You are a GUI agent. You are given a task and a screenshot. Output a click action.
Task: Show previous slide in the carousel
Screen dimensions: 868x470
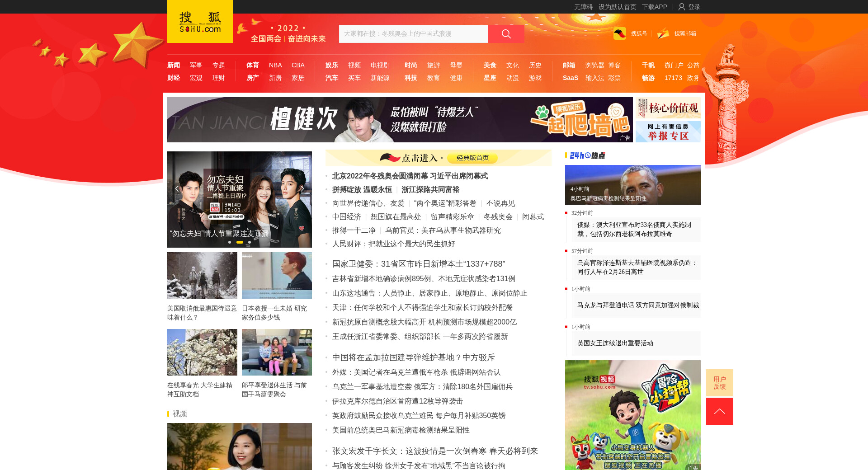pyautogui.click(x=177, y=188)
